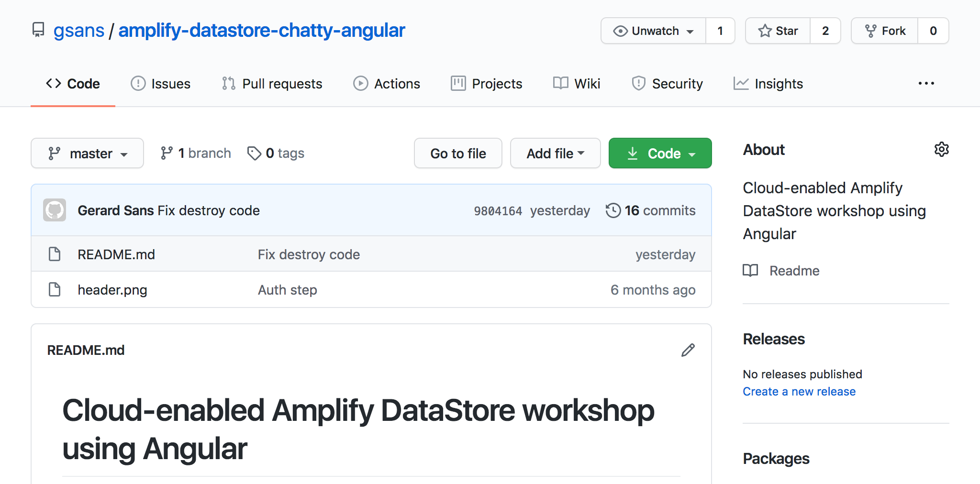Open the repository settings gear in About
980x484 pixels.
click(x=941, y=149)
